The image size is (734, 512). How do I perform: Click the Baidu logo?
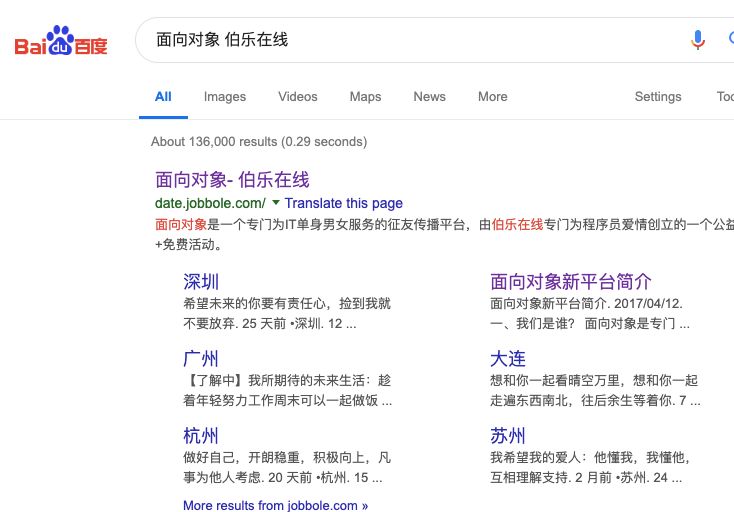point(61,41)
